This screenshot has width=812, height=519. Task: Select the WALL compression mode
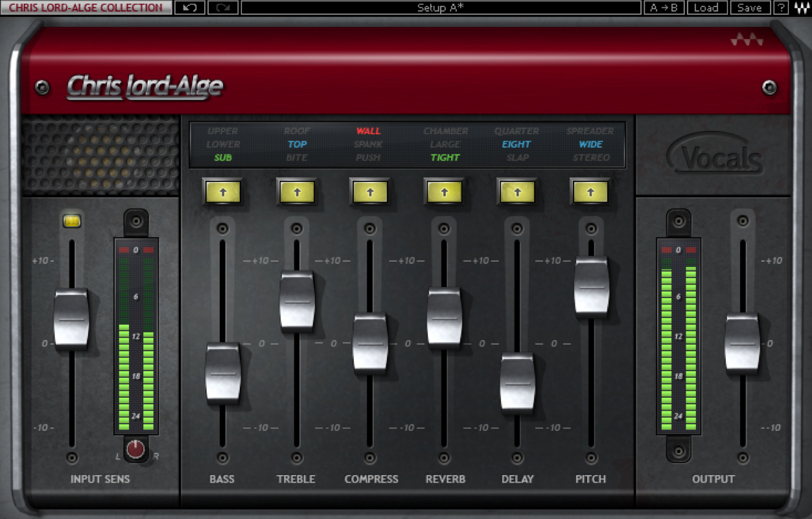[367, 130]
